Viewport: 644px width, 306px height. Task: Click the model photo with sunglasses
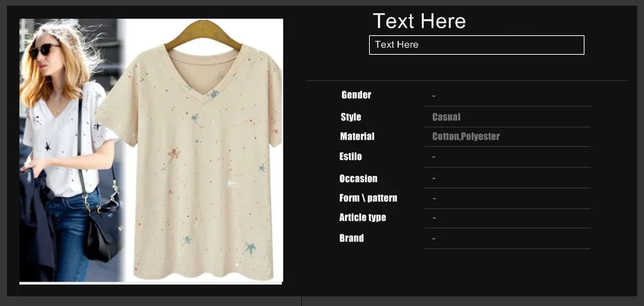(71, 150)
